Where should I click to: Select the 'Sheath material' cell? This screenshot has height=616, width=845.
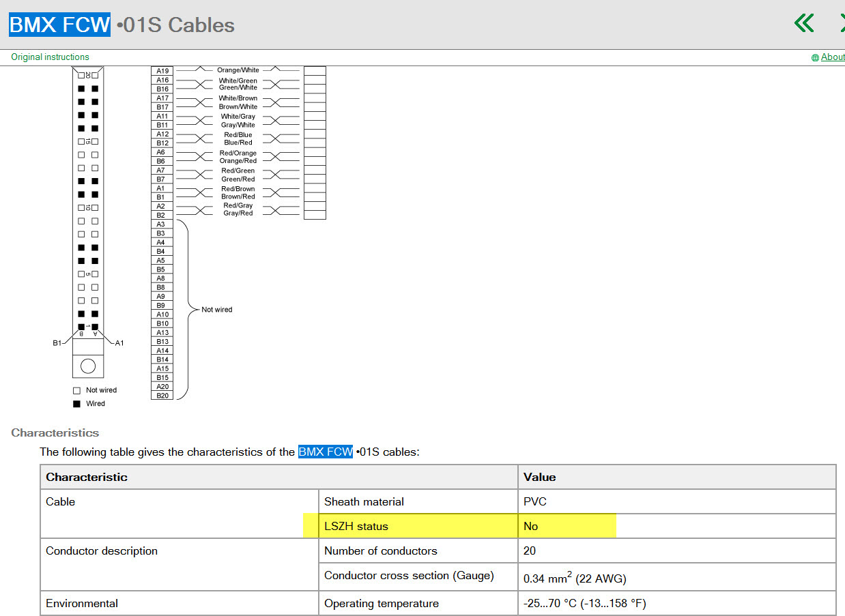coord(418,501)
